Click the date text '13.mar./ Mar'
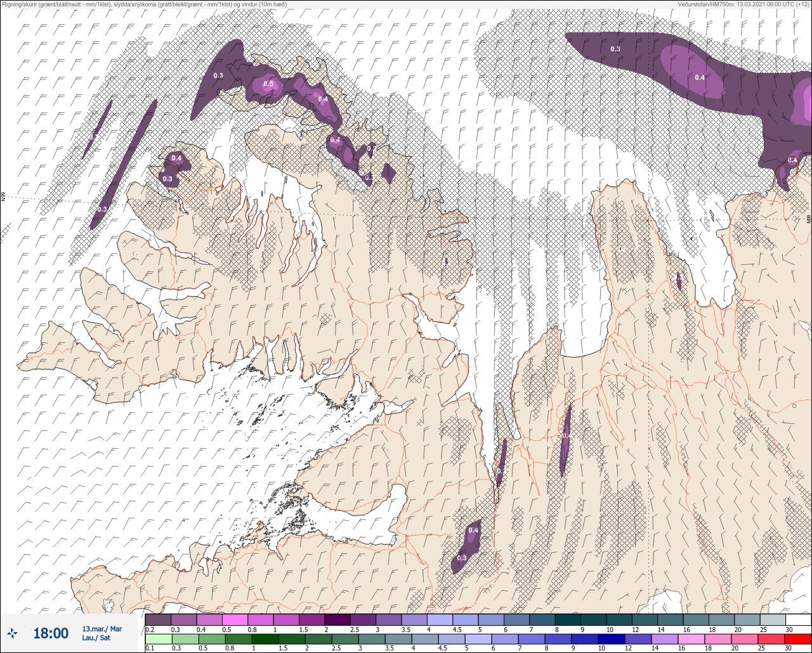 (x=101, y=629)
